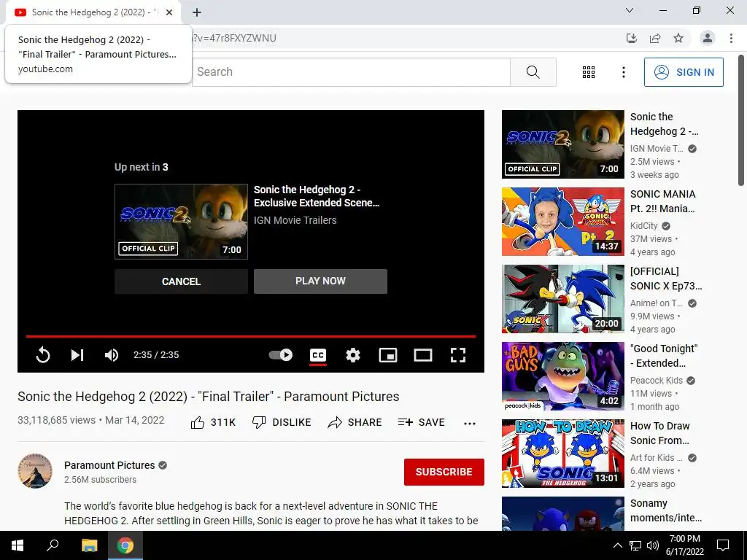Open Windows taskbar search
This screenshot has height=560, width=747.
[x=53, y=545]
